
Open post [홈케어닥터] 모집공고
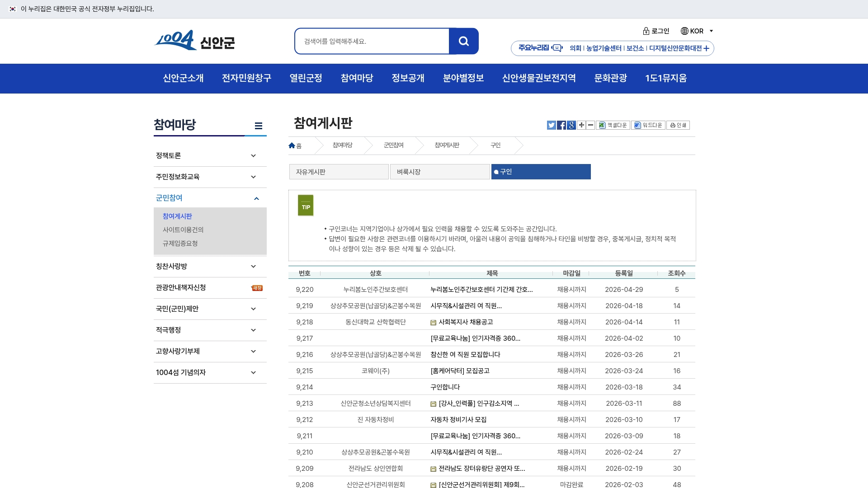click(x=460, y=371)
